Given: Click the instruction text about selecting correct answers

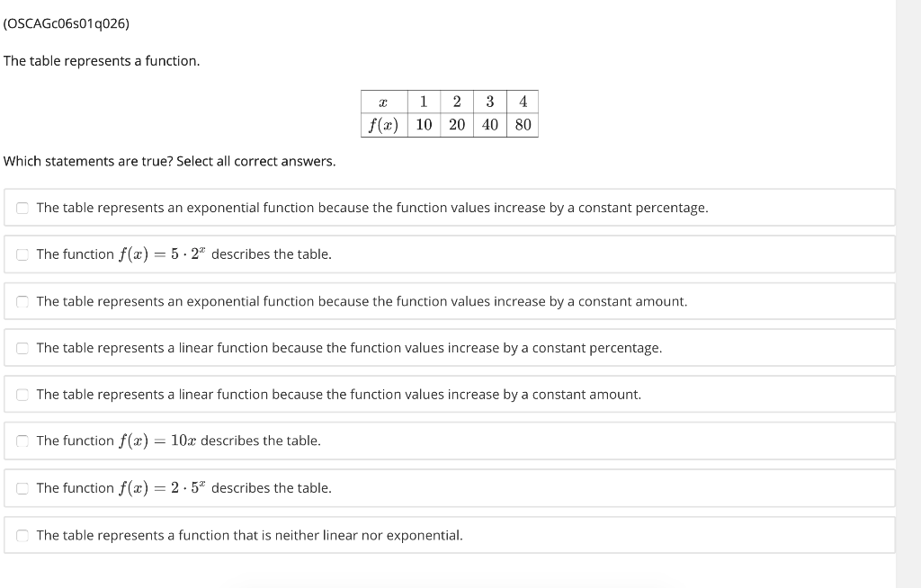Looking at the screenshot, I should pyautogui.click(x=169, y=161).
